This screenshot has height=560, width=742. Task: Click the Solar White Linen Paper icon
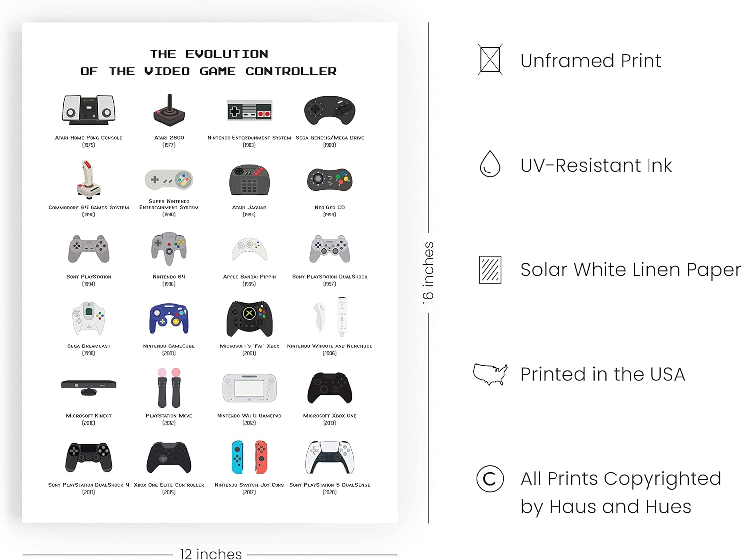[490, 269]
